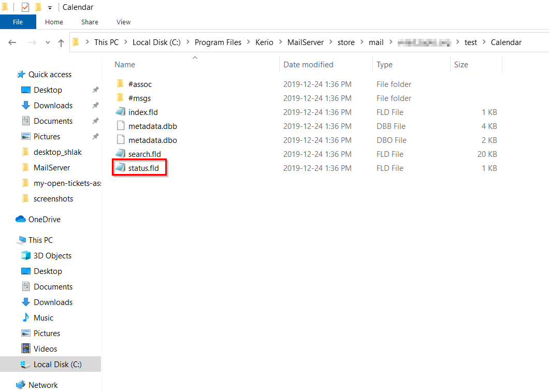Open the File menu

pyautogui.click(x=18, y=22)
